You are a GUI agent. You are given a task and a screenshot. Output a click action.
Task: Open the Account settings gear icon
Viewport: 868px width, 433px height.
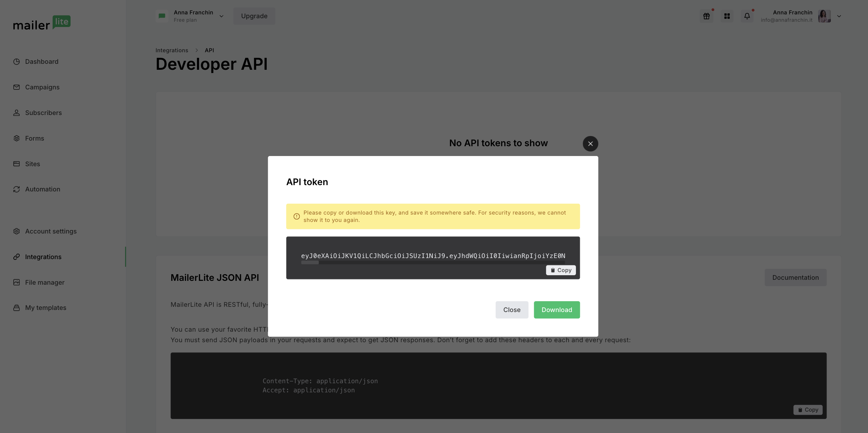(x=16, y=231)
